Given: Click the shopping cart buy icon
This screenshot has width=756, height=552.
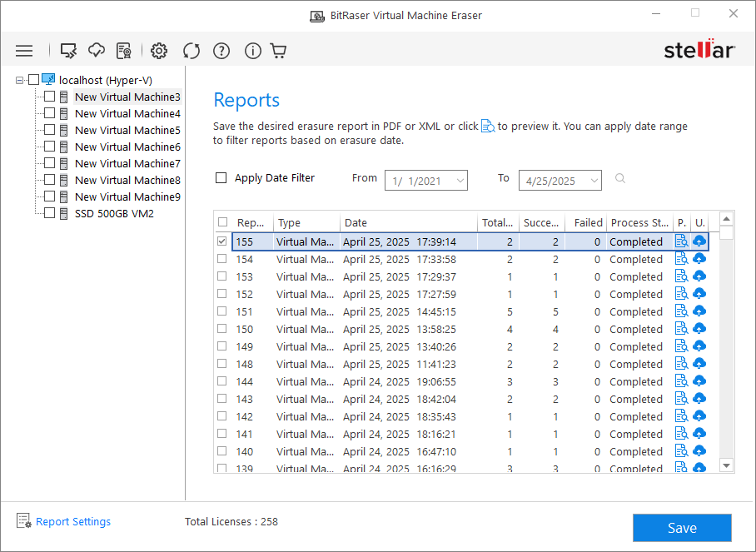Looking at the screenshot, I should coord(279,51).
